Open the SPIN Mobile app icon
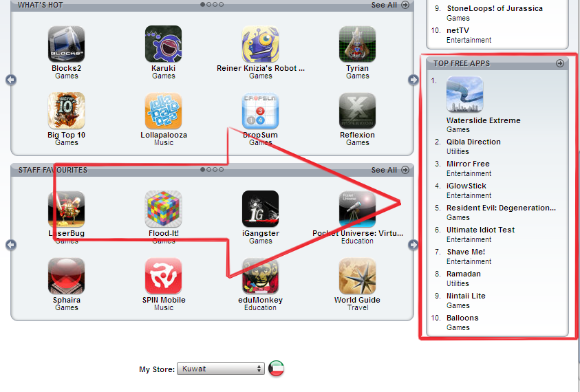The width and height of the screenshot is (580, 392). point(163,276)
